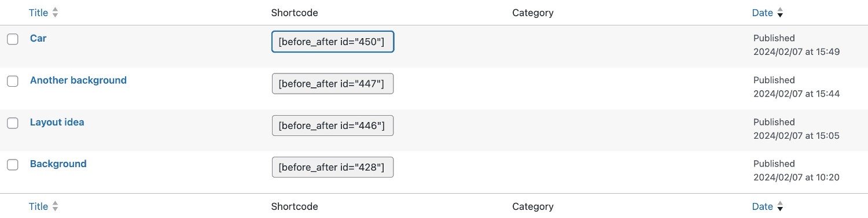868x218 pixels.
Task: Open the Another background item
Action: pos(78,80)
